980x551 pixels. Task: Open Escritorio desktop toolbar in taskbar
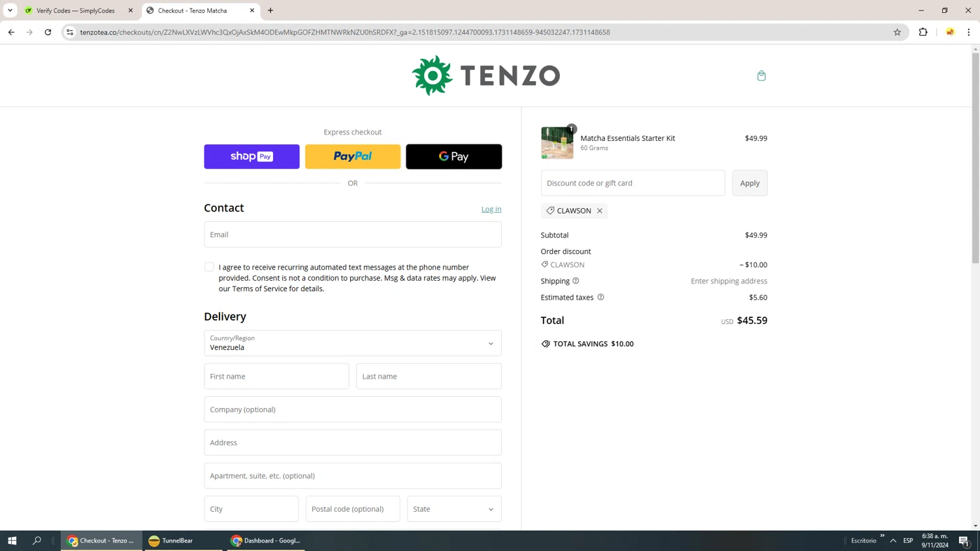click(x=864, y=541)
